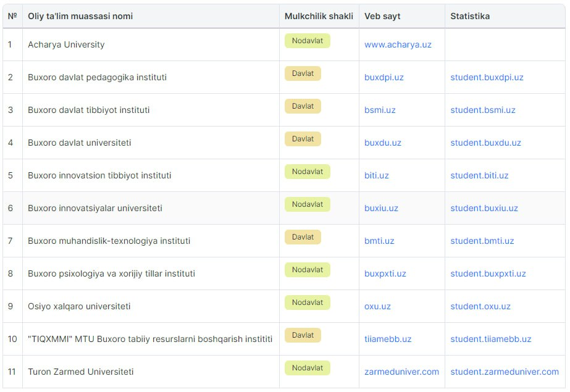Open the buxpxti.uz website link
Screen dimensions: 570x392
[x=385, y=273]
